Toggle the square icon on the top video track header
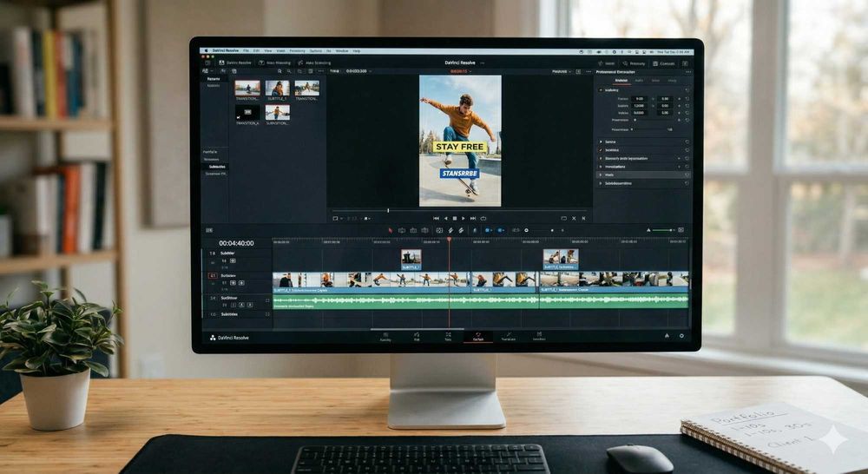The image size is (868, 474). pos(233,260)
